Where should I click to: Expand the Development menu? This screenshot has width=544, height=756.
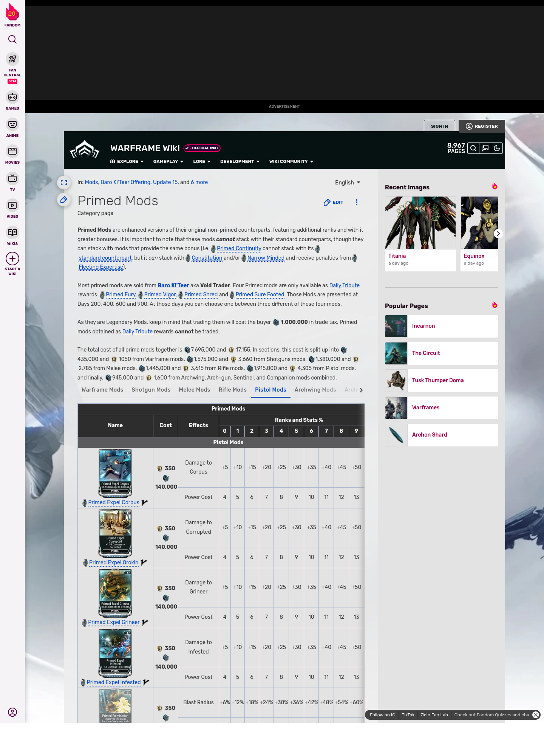[240, 161]
